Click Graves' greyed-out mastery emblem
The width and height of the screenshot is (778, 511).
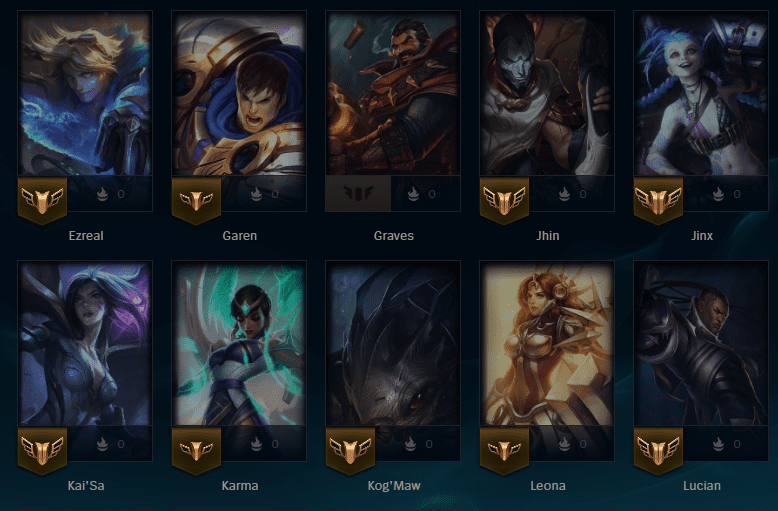point(358,193)
